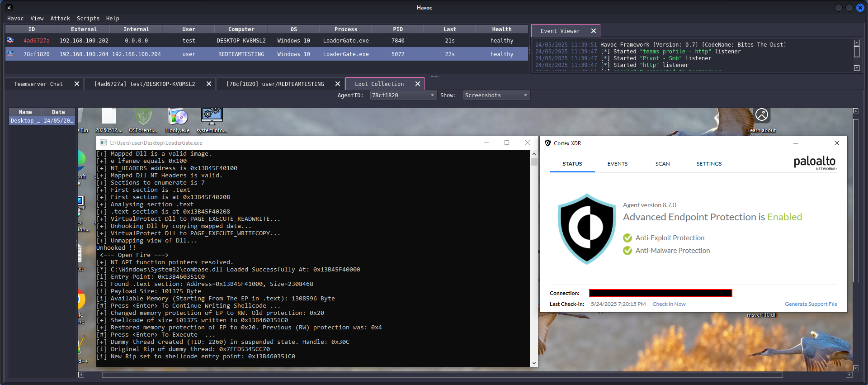The image size is (868, 385).
Task: Click the systeminfo desktop icon in screenshot
Action: click(x=212, y=120)
